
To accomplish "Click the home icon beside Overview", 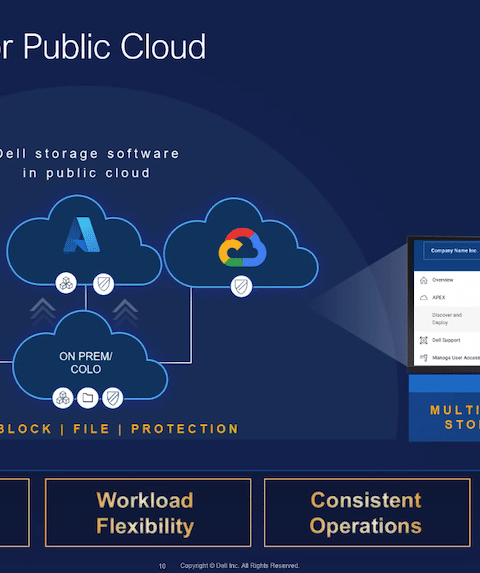I will click(x=424, y=280).
